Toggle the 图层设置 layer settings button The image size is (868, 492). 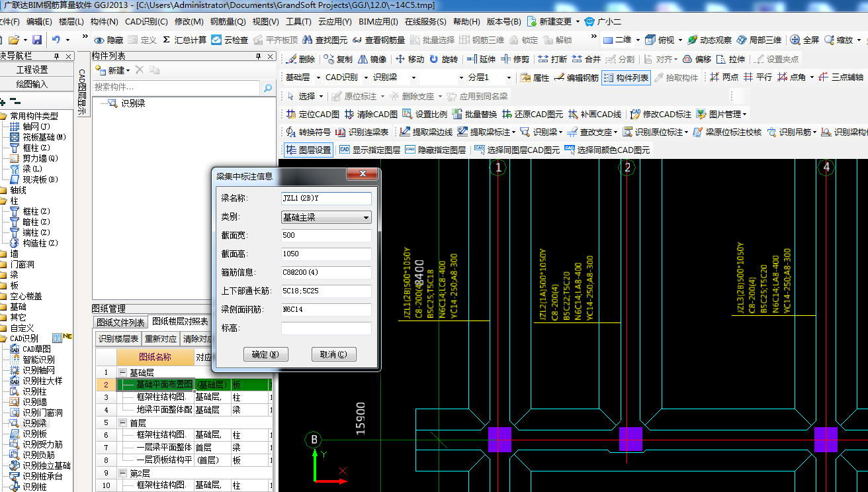point(309,150)
